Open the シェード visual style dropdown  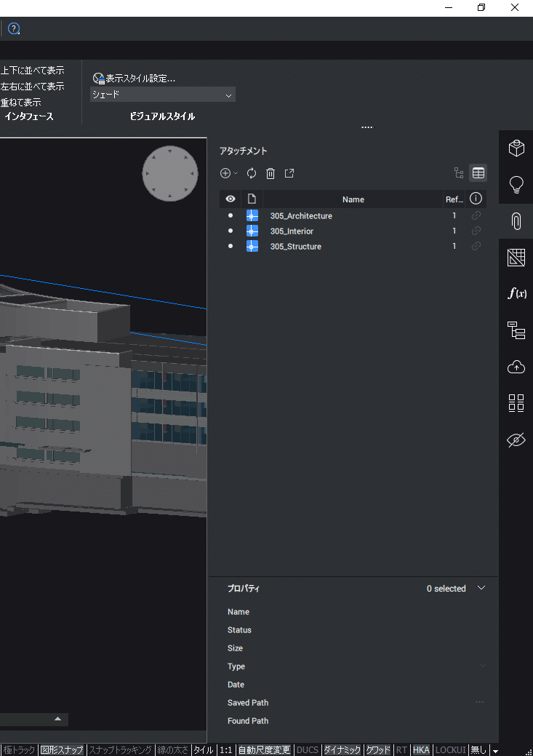[163, 95]
